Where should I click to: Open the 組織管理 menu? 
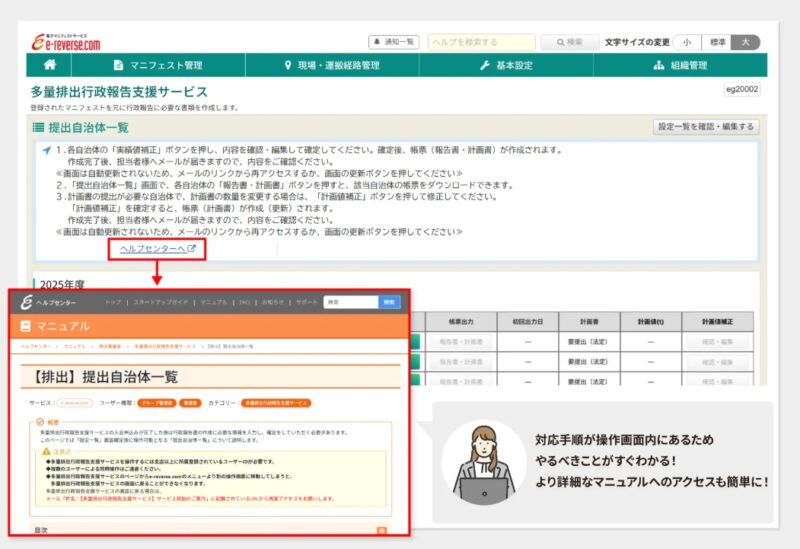coord(680,65)
